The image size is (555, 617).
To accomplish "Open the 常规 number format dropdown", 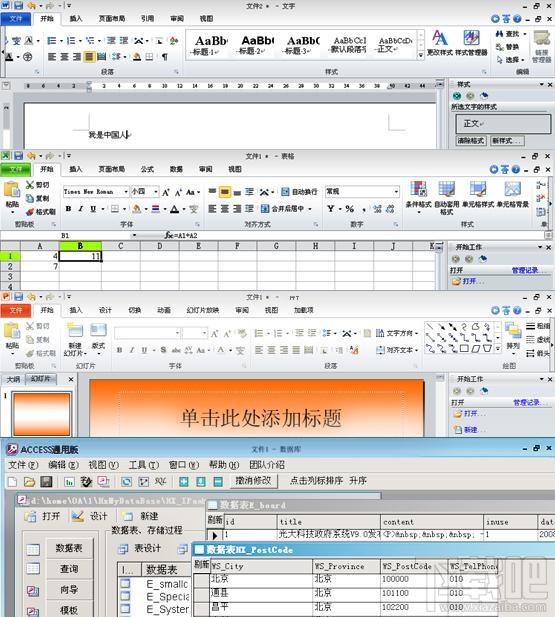I will click(x=396, y=192).
